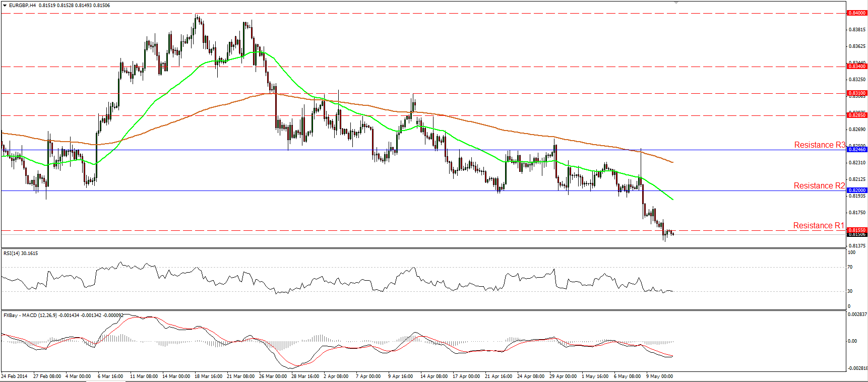The width and height of the screenshot is (868, 382).
Task: Click the MACD scale value -0.002818
Action: click(x=857, y=368)
